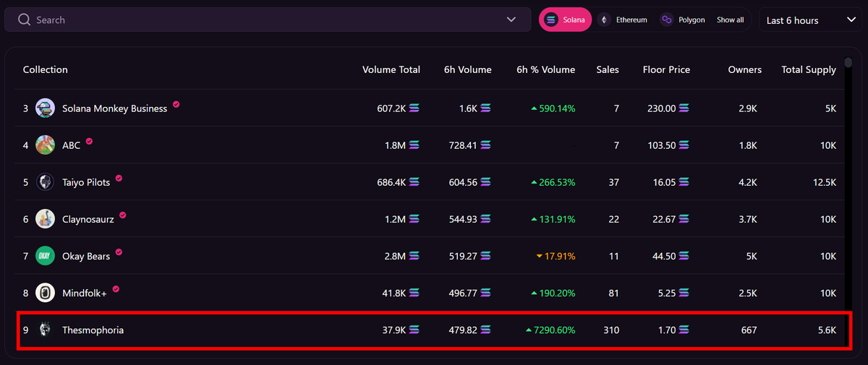Sort by 6h % Volume header
Image resolution: width=868 pixels, height=365 pixels.
pos(546,69)
